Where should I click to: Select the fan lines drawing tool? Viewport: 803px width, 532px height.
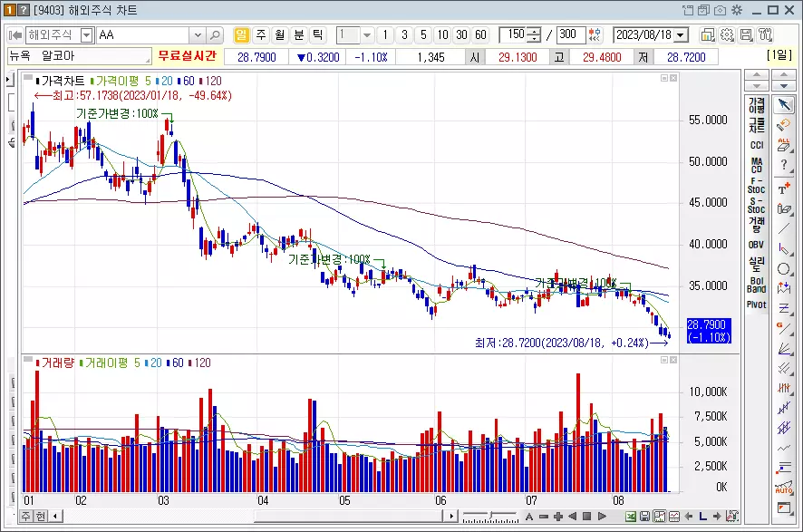pyautogui.click(x=784, y=348)
